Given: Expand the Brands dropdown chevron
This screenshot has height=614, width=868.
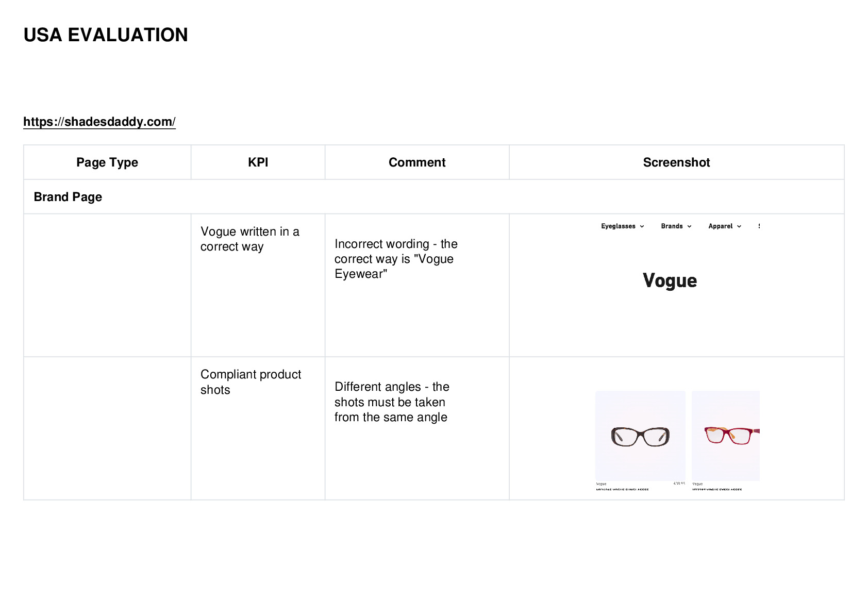Looking at the screenshot, I should 689,226.
